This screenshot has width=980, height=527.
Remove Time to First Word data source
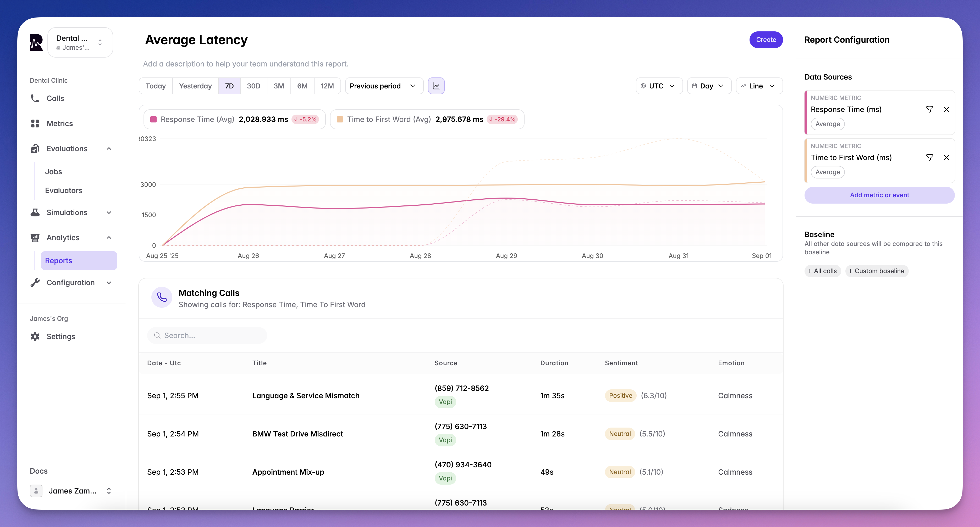click(x=946, y=158)
